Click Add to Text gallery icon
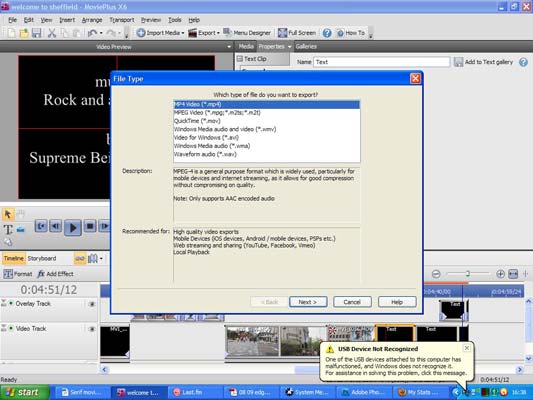The image size is (533, 400). tap(458, 62)
